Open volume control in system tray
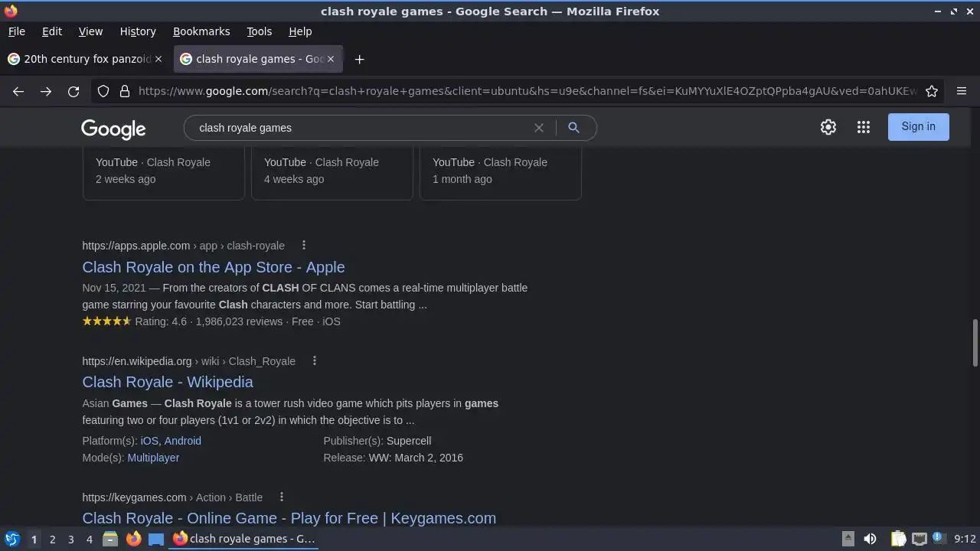The image size is (980, 551). (870, 539)
